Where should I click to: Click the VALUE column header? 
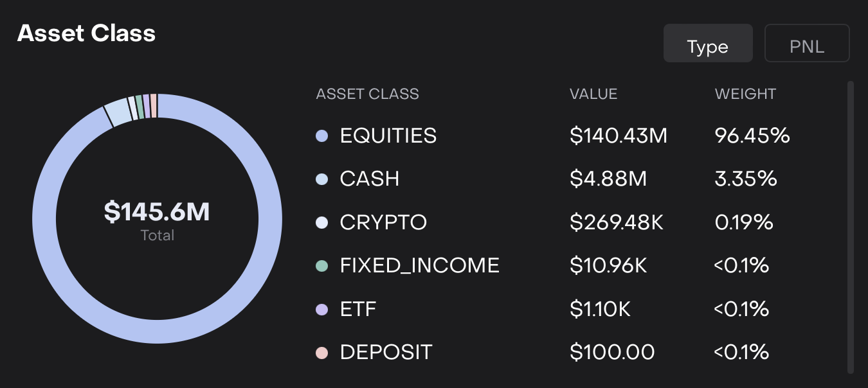point(593,94)
